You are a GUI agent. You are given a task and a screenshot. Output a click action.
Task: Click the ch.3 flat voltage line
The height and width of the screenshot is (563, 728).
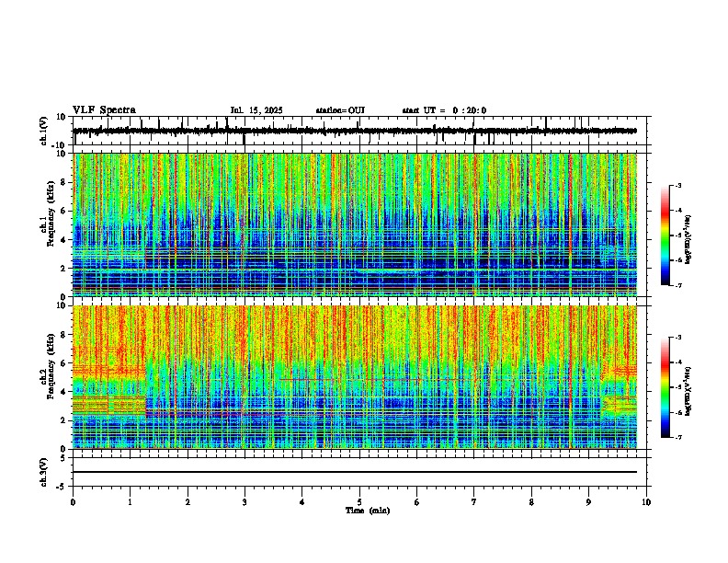click(354, 472)
